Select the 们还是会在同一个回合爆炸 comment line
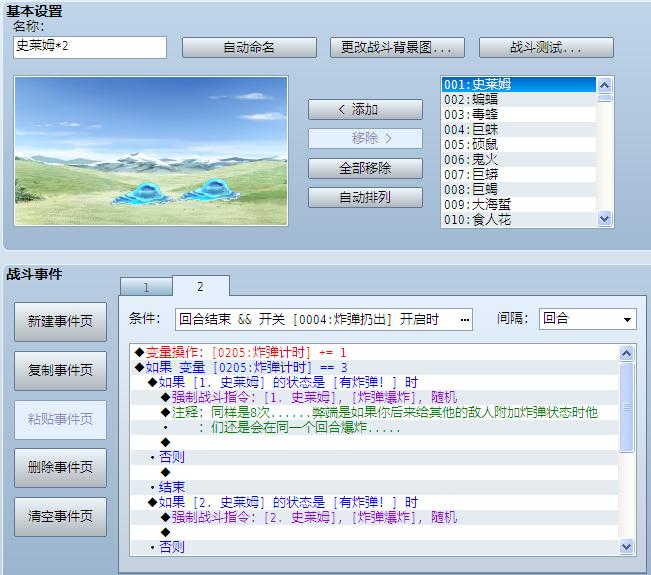Image resolution: width=651 pixels, height=575 pixels. tap(375, 428)
